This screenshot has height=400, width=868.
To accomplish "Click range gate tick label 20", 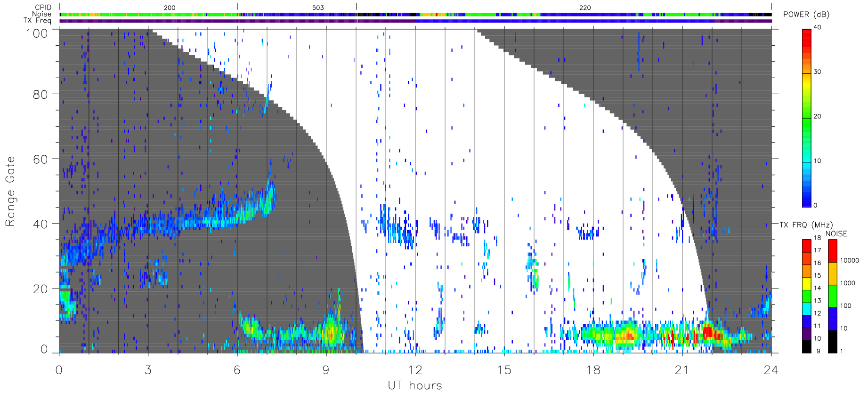I will pos(40,289).
